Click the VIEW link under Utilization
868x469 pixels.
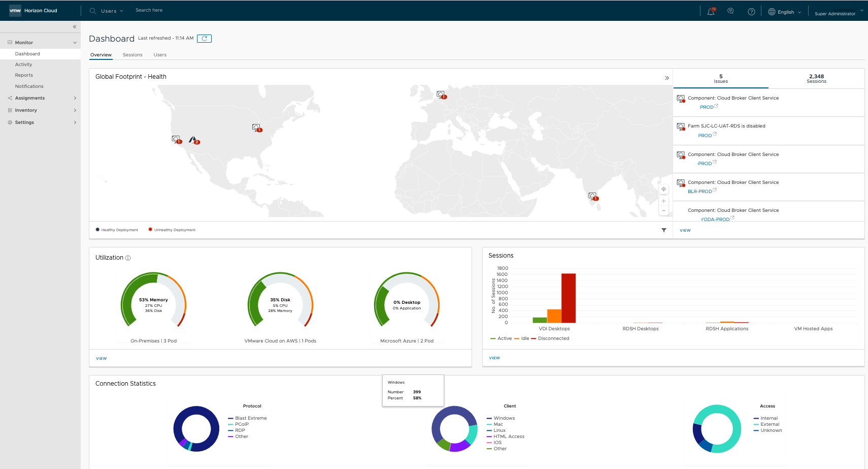(x=102, y=359)
